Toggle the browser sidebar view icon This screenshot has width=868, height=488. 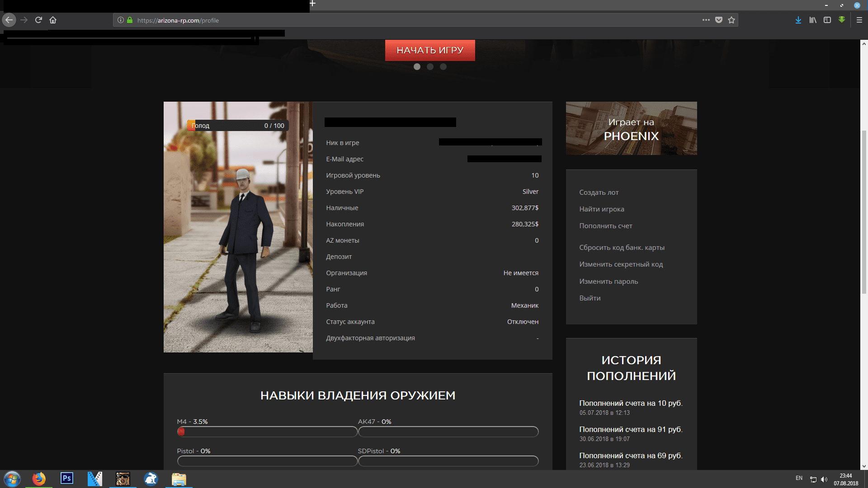(x=827, y=20)
